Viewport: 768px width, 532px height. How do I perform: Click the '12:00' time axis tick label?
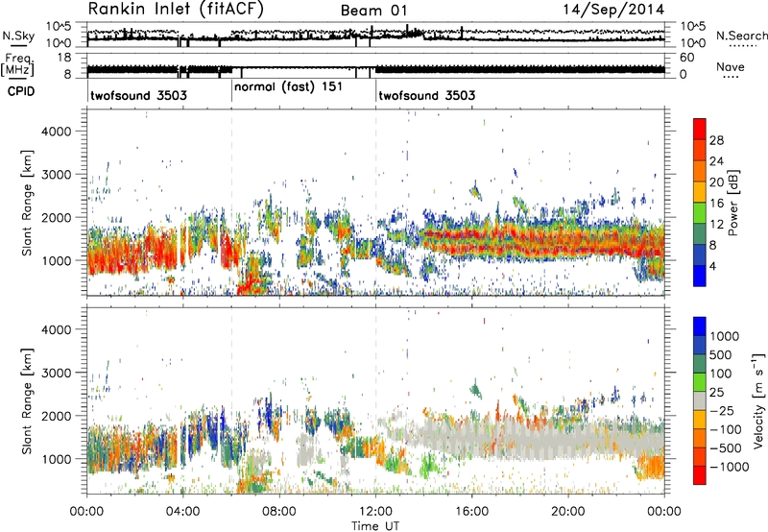click(375, 512)
